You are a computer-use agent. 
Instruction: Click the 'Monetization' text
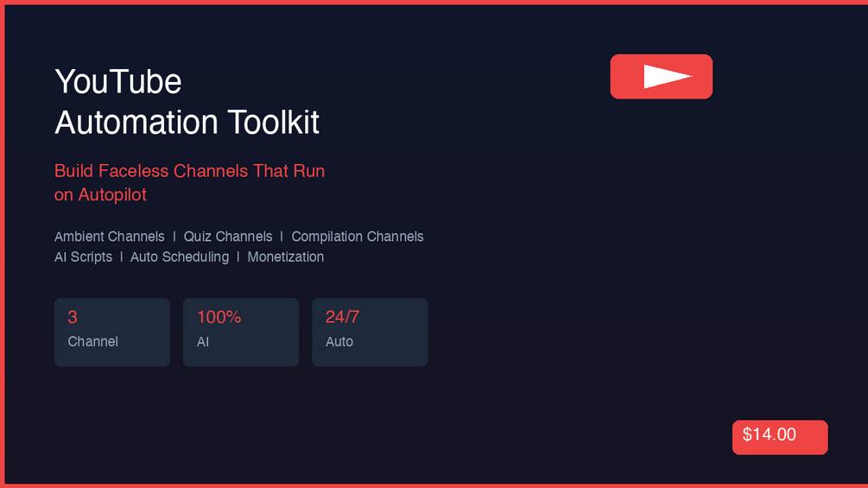coord(286,257)
